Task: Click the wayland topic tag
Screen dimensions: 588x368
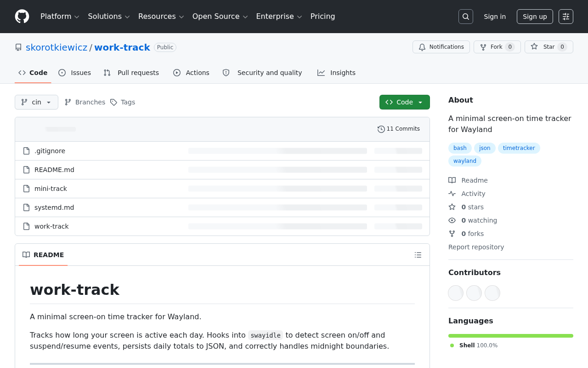Action: tap(465, 161)
